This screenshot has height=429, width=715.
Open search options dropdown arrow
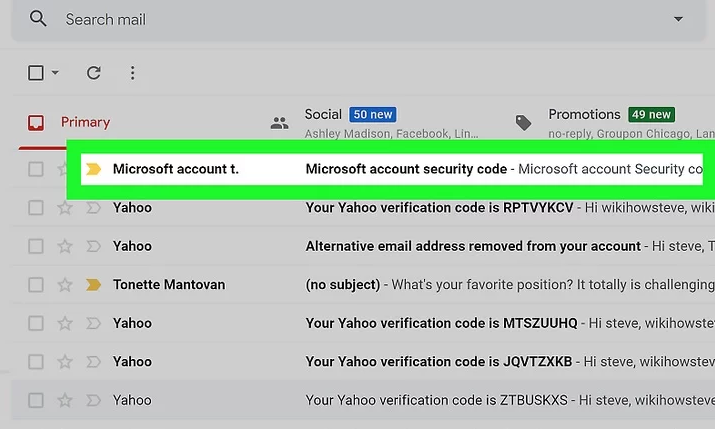678,19
